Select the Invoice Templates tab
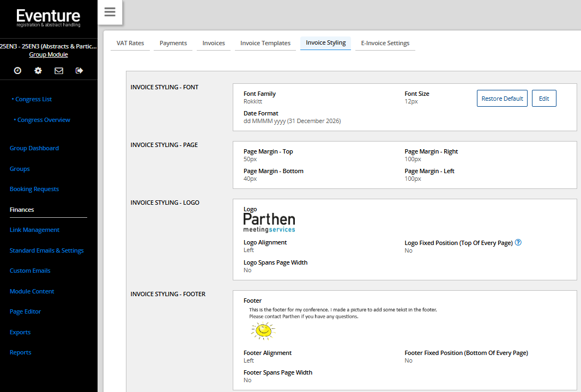Screen dimensions: 581x392 (x=265, y=43)
